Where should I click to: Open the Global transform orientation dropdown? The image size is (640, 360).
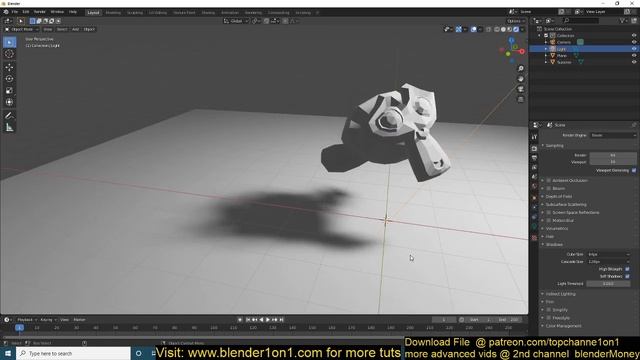click(x=236, y=21)
